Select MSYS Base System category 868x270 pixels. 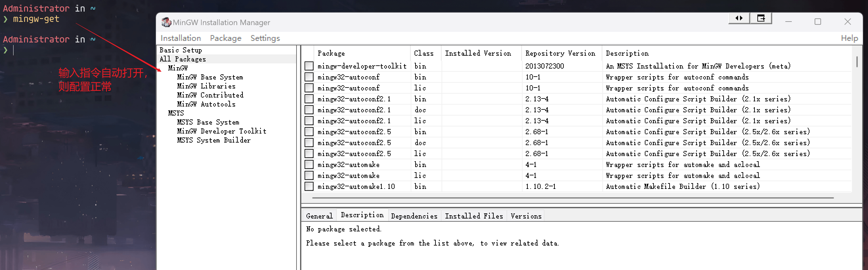[x=208, y=122]
